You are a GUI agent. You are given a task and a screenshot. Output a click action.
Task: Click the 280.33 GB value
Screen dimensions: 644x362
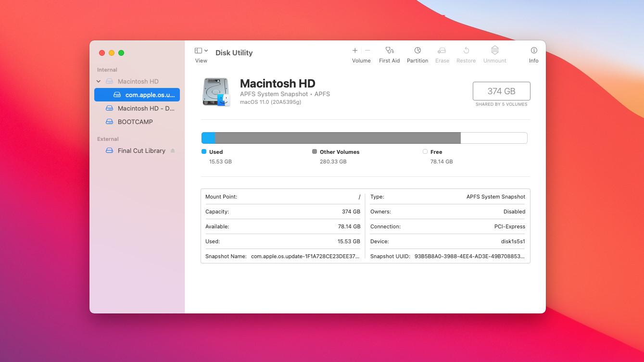click(333, 162)
